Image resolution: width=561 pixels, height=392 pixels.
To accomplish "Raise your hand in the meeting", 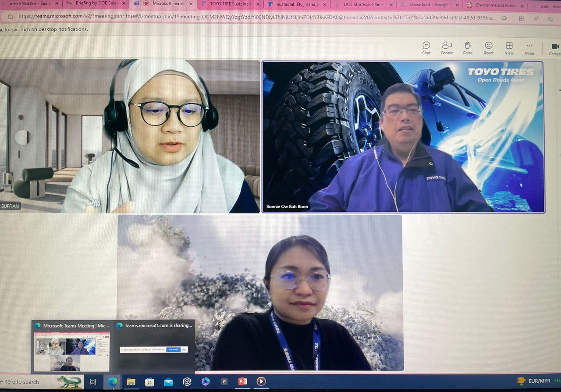I will [x=468, y=48].
